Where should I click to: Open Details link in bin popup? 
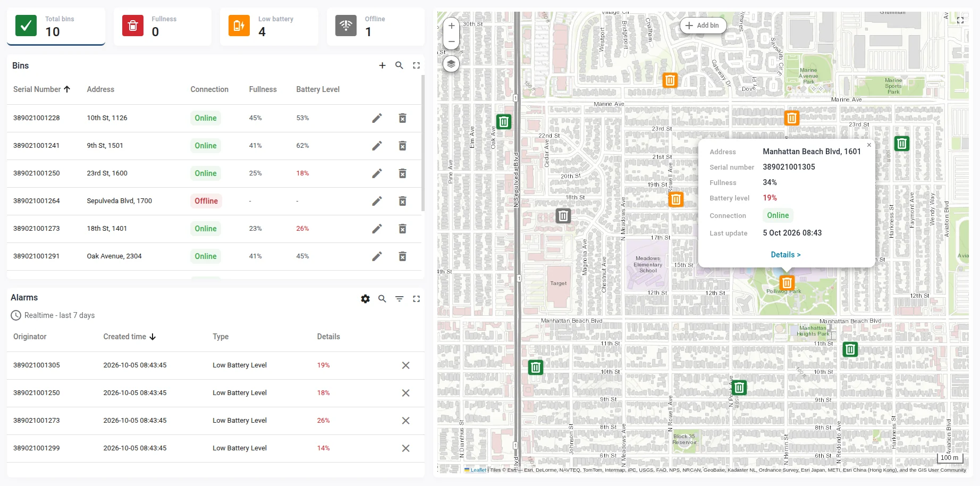point(785,255)
